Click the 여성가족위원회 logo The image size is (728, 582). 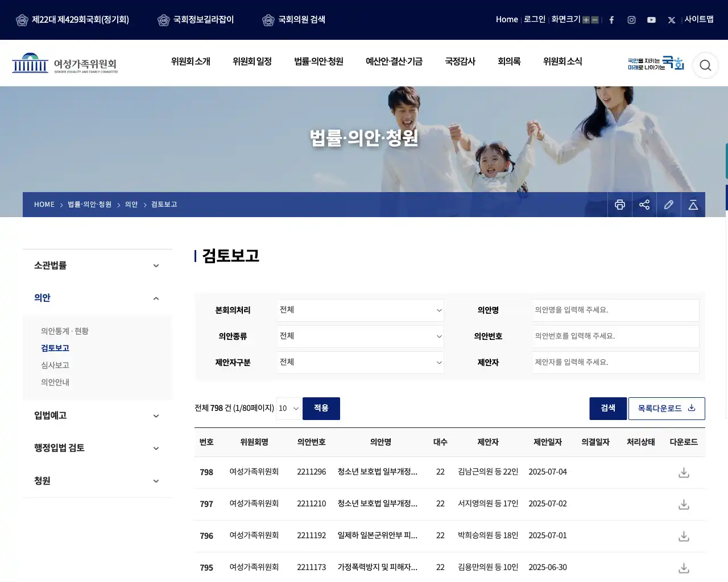tap(65, 63)
